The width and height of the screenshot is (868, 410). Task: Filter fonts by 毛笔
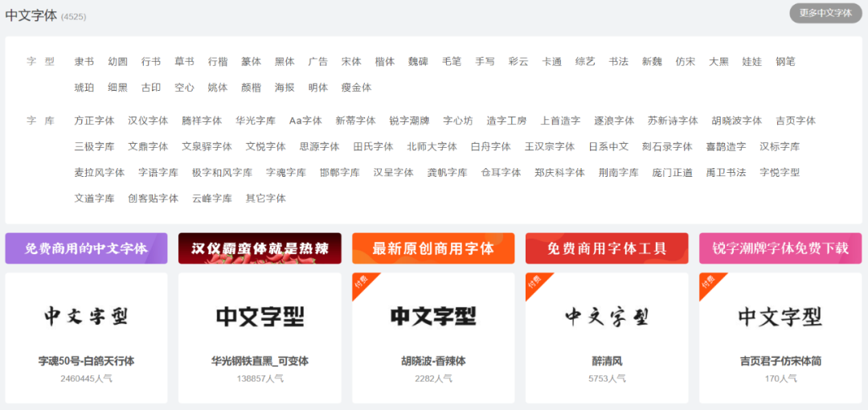tap(452, 61)
